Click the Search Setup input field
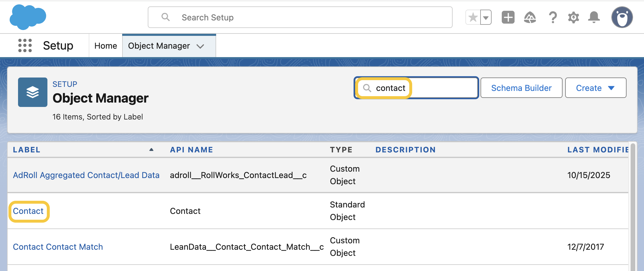The height and width of the screenshot is (271, 644). pos(300,17)
